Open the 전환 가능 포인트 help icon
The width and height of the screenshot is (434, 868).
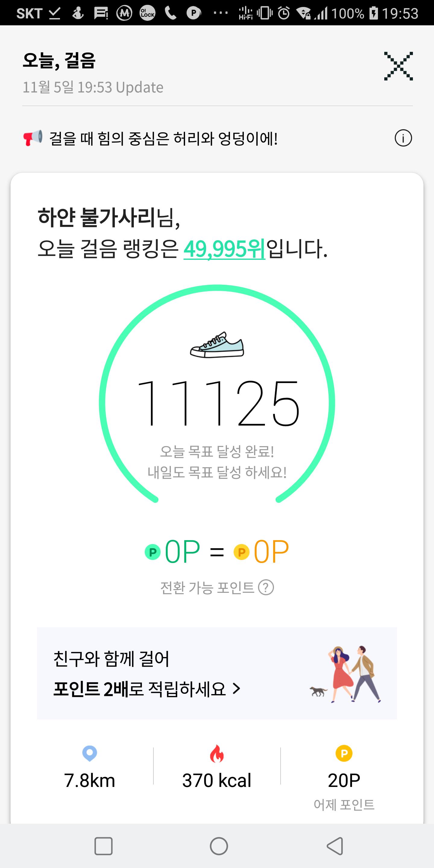[x=266, y=588]
